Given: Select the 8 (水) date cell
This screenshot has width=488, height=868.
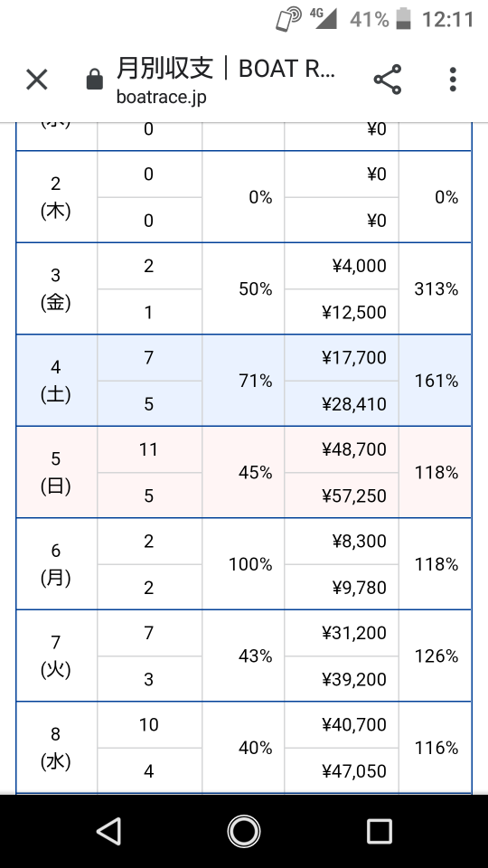Looking at the screenshot, I should (x=56, y=748).
